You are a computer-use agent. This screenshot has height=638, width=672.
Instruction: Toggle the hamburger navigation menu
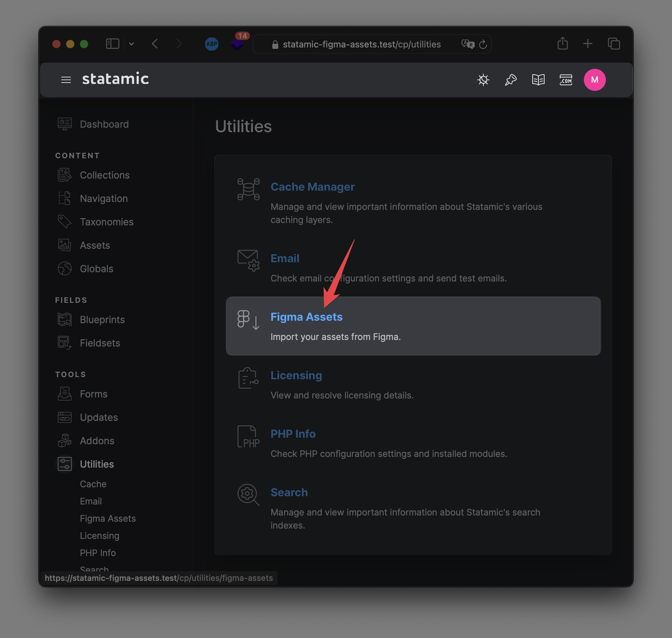click(x=66, y=80)
